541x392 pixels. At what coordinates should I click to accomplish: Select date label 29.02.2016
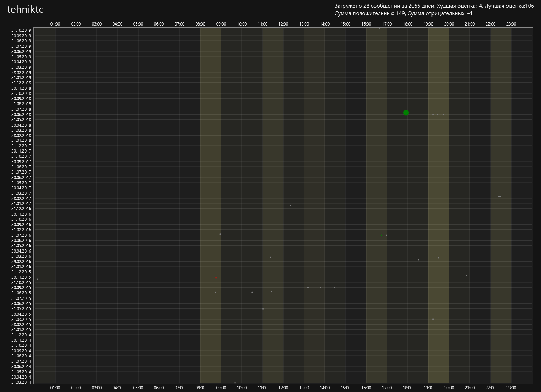[21, 262]
